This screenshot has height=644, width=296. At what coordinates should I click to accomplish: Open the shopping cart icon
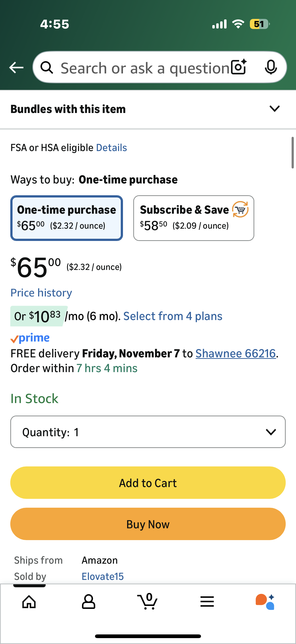148,601
